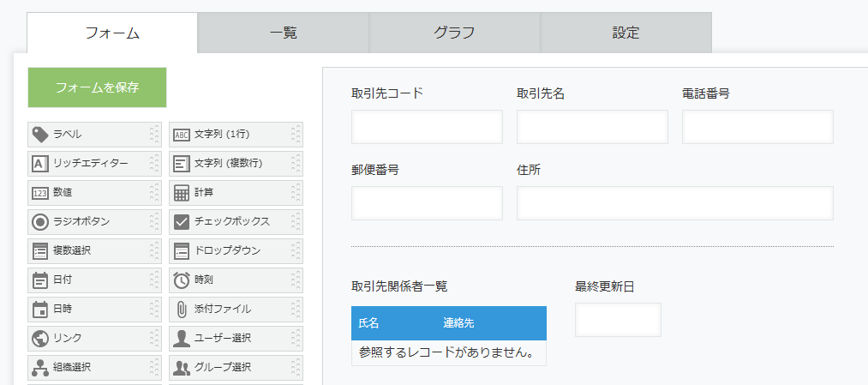Click the 添付ファイル paperclip icon
Viewport: 868px width, 385px height.
(x=181, y=309)
